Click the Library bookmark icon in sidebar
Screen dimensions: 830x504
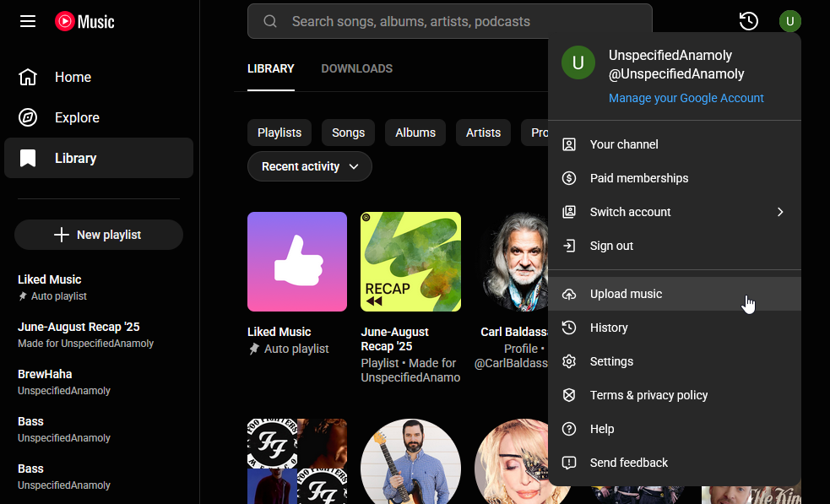click(x=29, y=158)
